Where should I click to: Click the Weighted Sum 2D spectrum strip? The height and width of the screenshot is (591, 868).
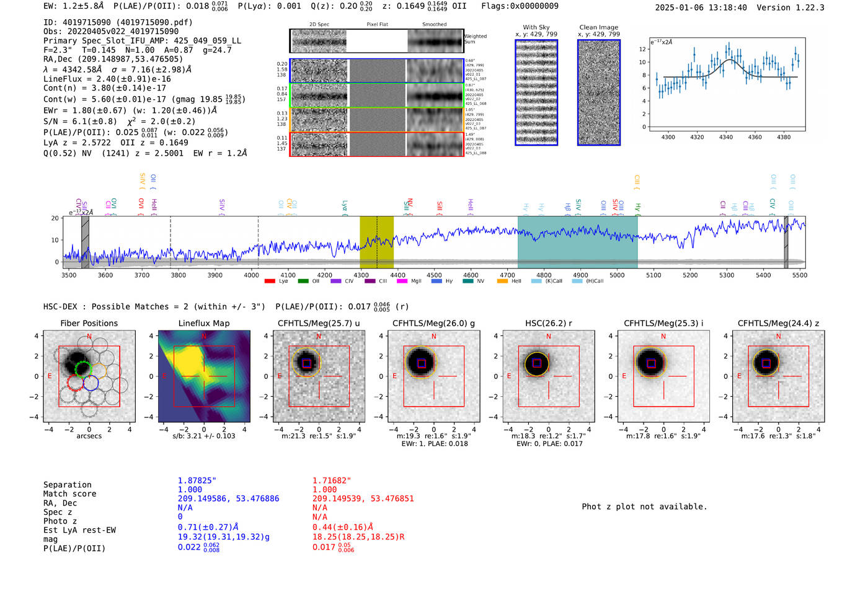click(x=377, y=41)
